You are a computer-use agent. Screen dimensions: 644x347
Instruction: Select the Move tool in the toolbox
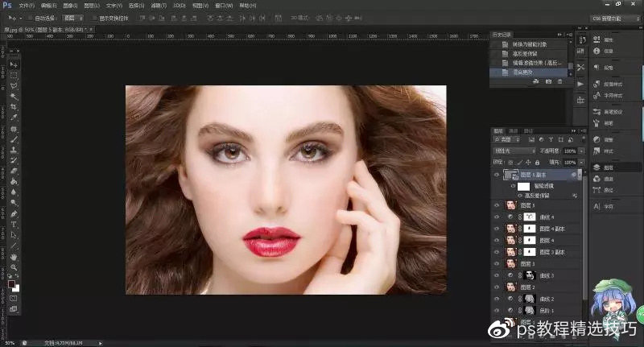[14, 64]
